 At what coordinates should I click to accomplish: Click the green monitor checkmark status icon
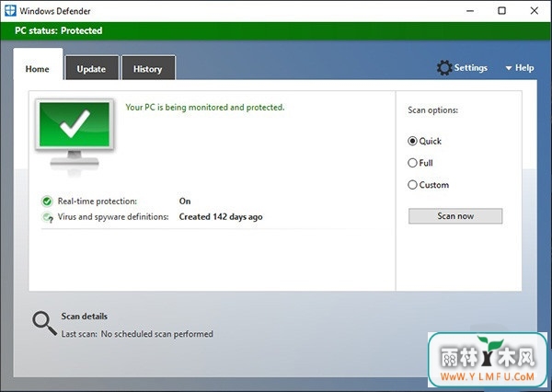75,136
